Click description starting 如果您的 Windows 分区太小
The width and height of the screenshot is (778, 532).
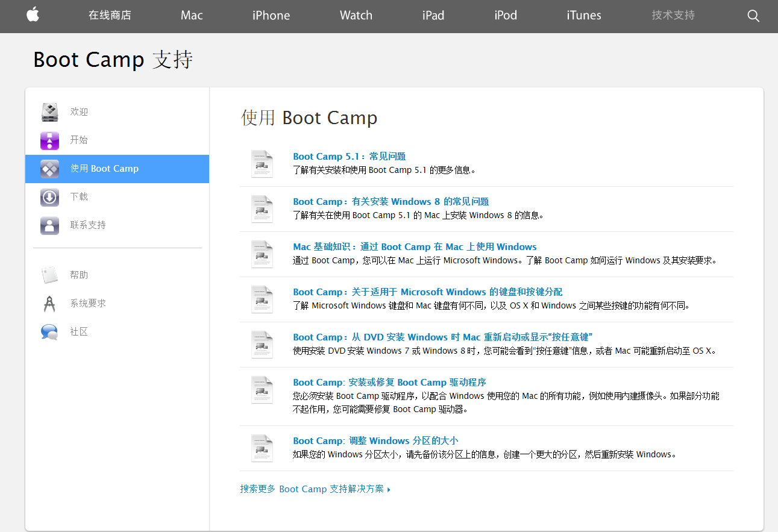pos(485,455)
